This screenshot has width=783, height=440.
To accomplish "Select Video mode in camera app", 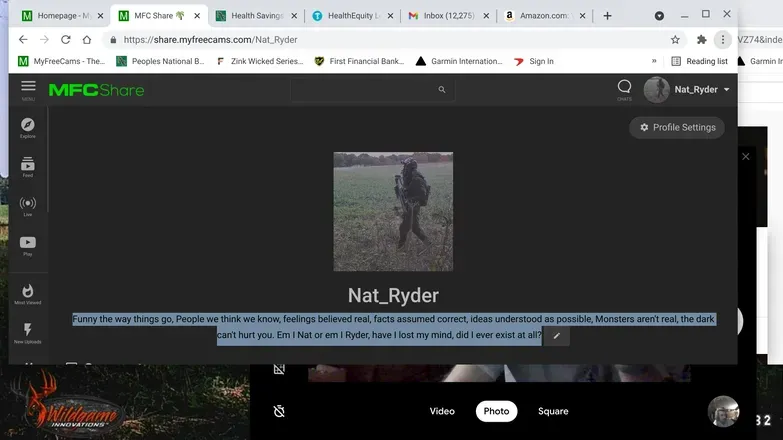I will click(442, 411).
